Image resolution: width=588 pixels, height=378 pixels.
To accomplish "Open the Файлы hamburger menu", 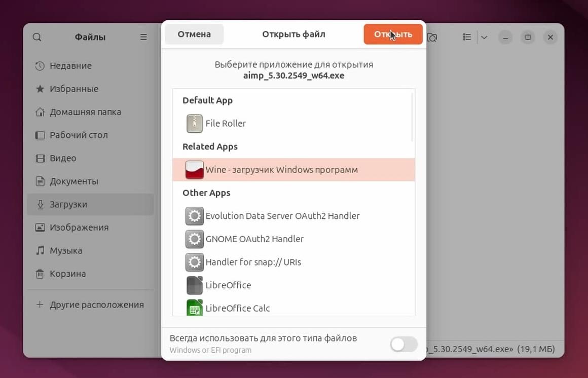I will (x=143, y=37).
